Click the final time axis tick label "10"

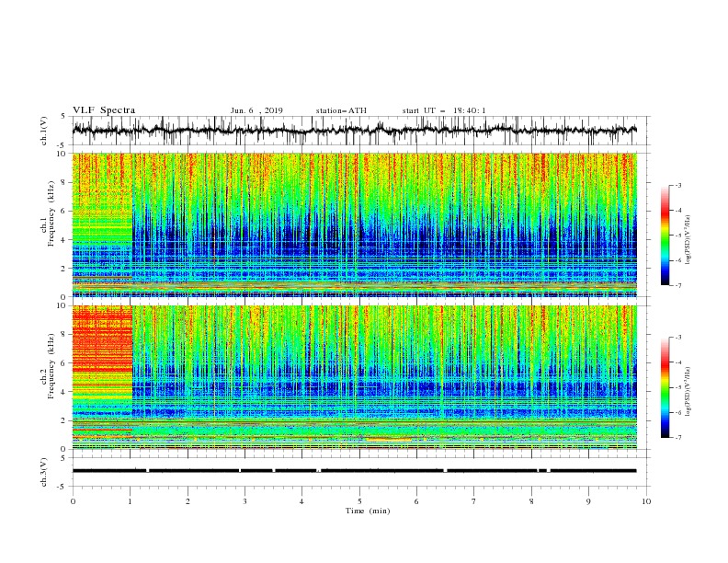pos(646,501)
